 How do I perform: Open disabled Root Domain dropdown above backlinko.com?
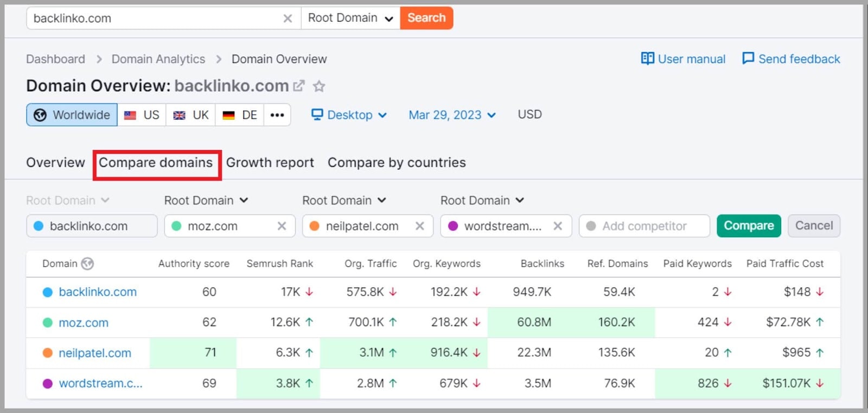[x=68, y=200]
